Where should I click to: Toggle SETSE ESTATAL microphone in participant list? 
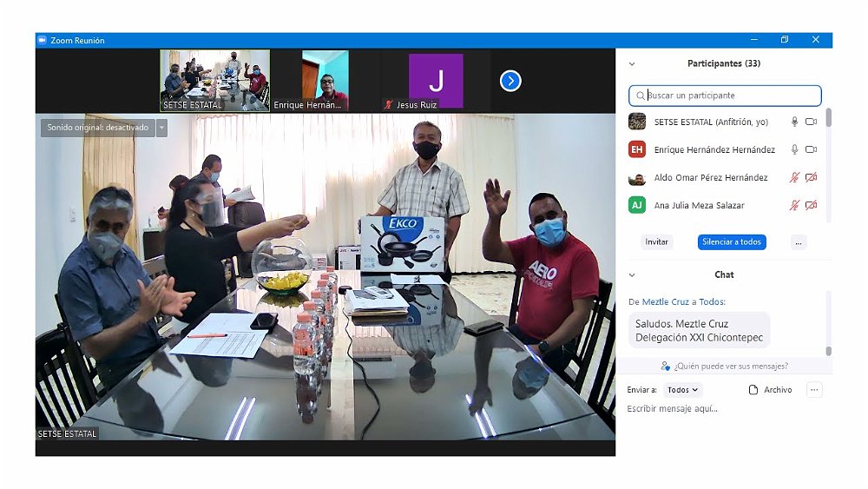(x=793, y=122)
